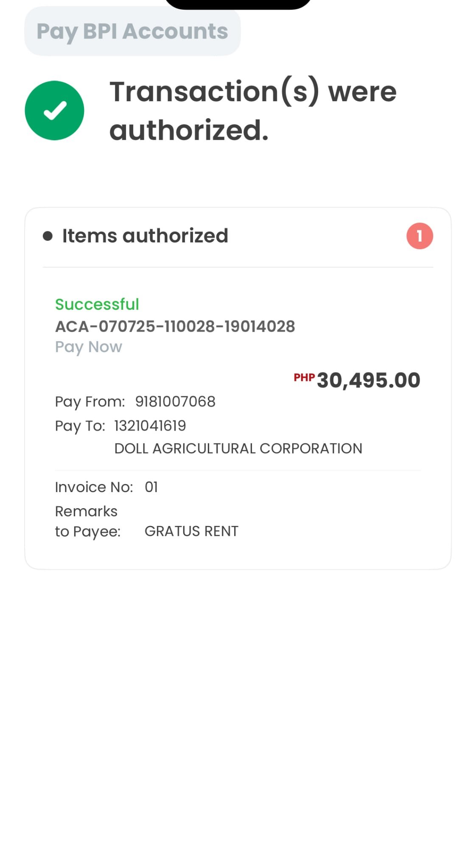Click the red PHP currency label
476x868 pixels.
click(x=304, y=377)
